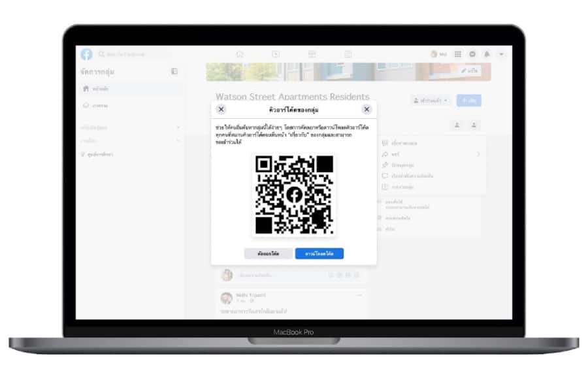Click the blue download code button in dialog

tap(319, 254)
